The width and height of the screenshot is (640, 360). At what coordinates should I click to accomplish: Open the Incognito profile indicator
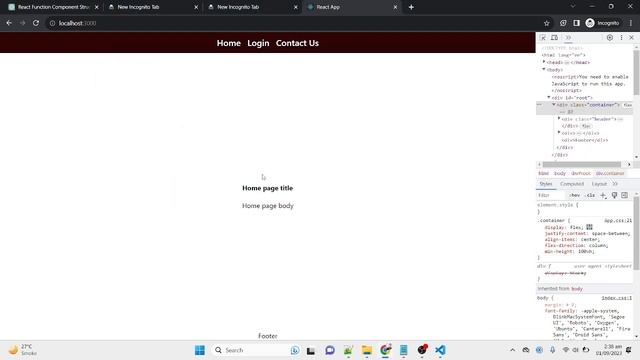(x=602, y=23)
